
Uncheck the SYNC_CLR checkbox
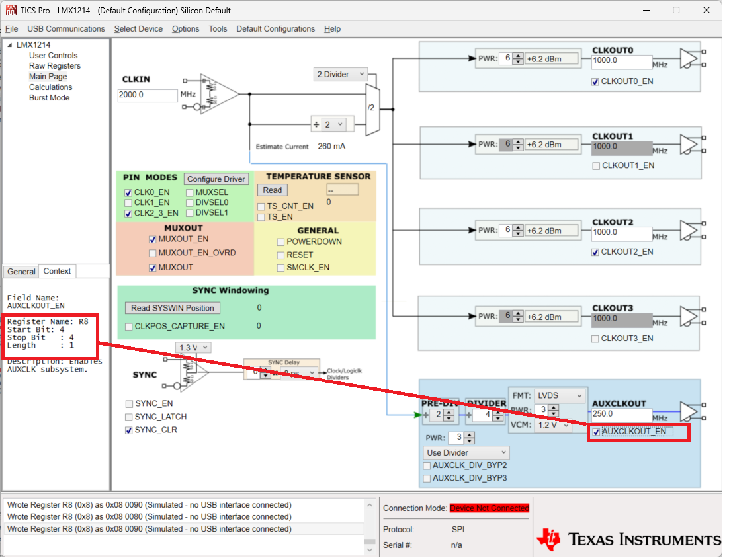(129, 431)
